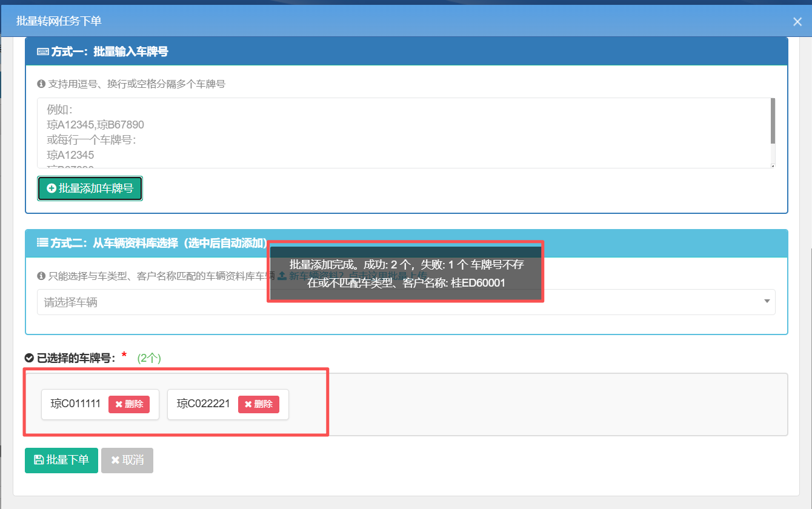Click the textarea vertical scrollbar
The height and width of the screenshot is (509, 812).
(773, 121)
